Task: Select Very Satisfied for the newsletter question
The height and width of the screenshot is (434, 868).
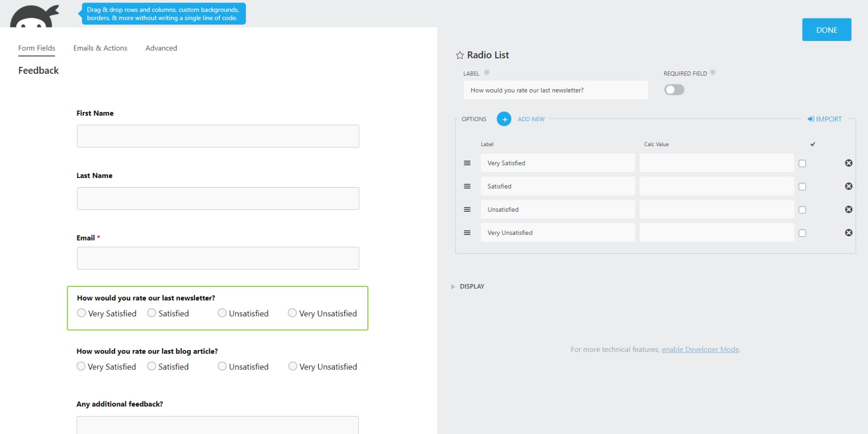Action: 81,313
